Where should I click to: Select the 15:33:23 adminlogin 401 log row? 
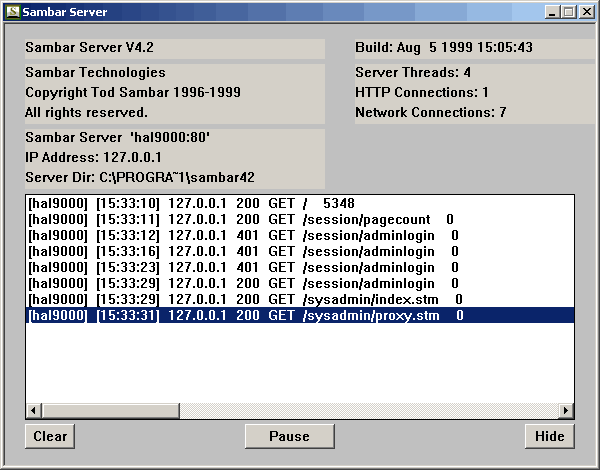pos(300,268)
